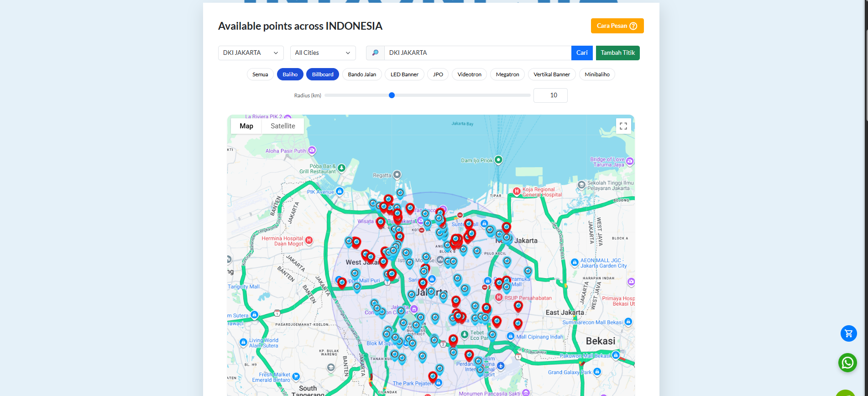868x396 pixels.
Task: Click the Radius slider handle
Action: 392,95
